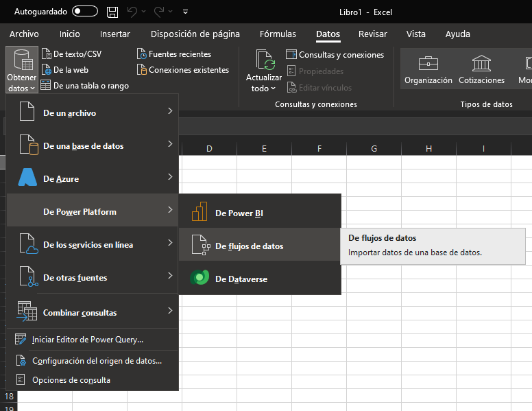
Task: Choose De flujos de datos option
Action: pyautogui.click(x=260, y=244)
